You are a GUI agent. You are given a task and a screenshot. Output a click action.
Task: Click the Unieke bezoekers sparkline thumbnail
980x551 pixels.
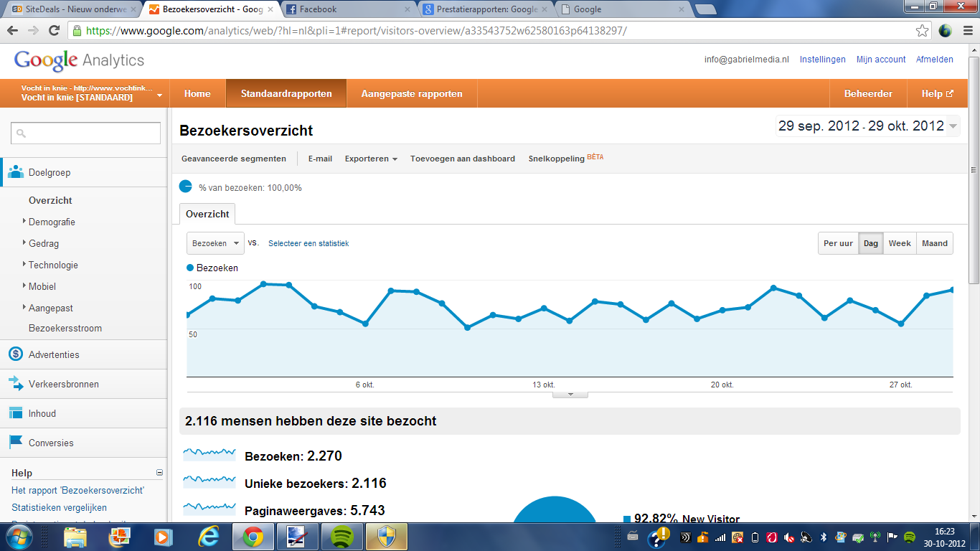click(x=209, y=482)
